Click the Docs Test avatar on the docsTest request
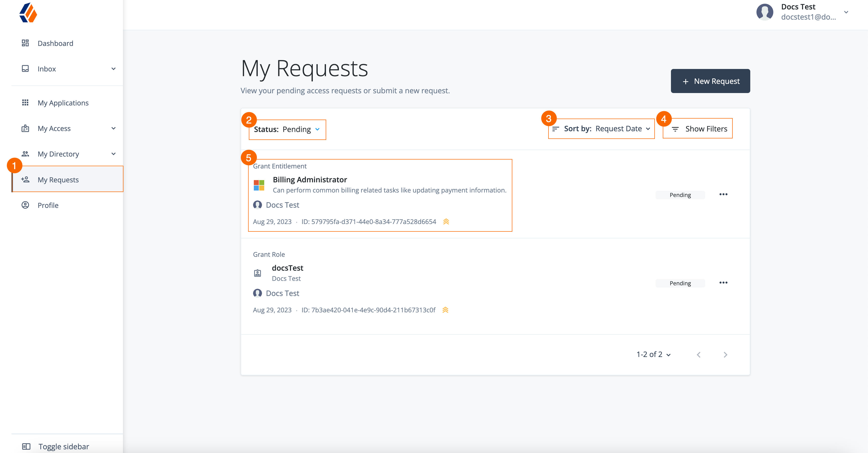The width and height of the screenshot is (868, 453). [x=258, y=293]
